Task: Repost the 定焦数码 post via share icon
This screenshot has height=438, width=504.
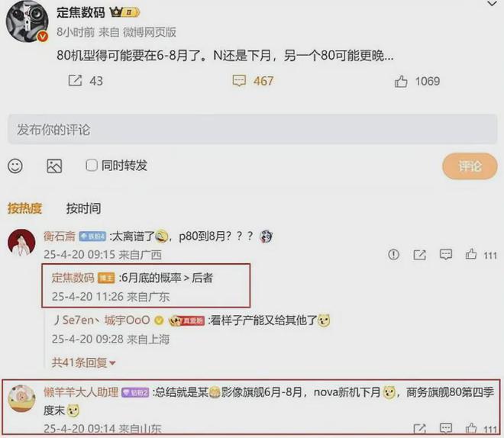Action: click(75, 81)
